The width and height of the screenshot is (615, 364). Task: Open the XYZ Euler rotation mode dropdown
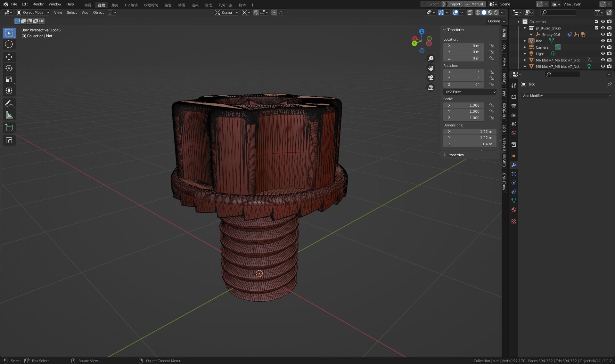470,92
